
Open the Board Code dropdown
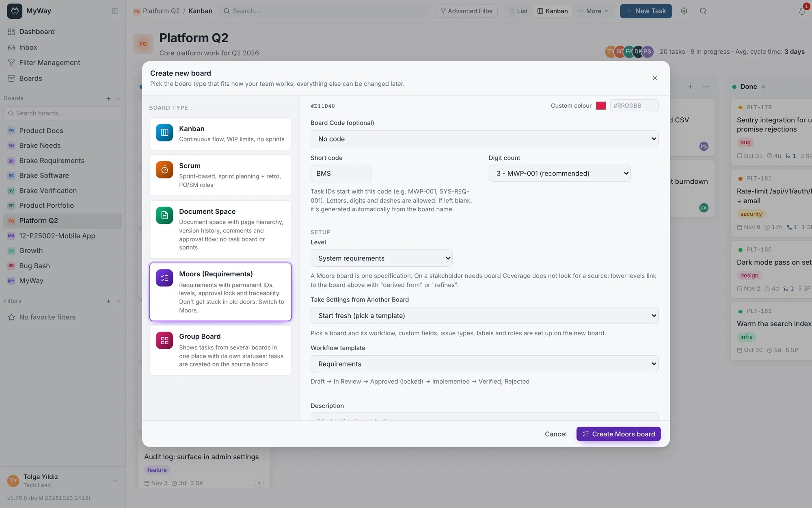pos(484,139)
